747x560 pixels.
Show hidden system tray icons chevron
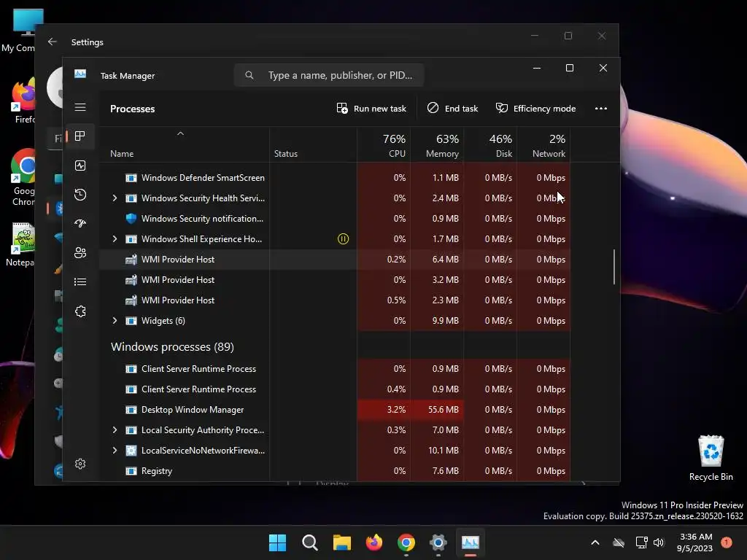click(595, 542)
